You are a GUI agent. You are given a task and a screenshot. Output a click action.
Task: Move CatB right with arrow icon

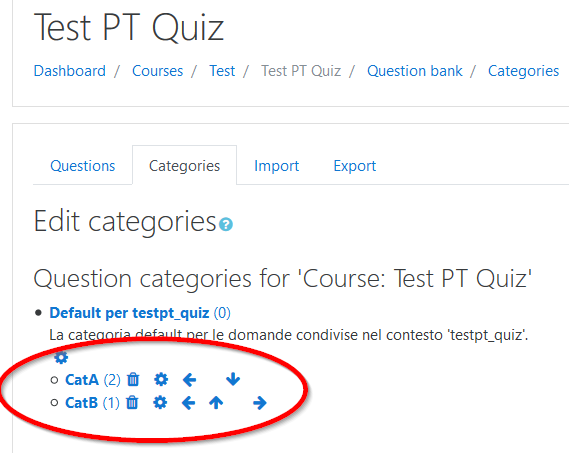coord(259,403)
